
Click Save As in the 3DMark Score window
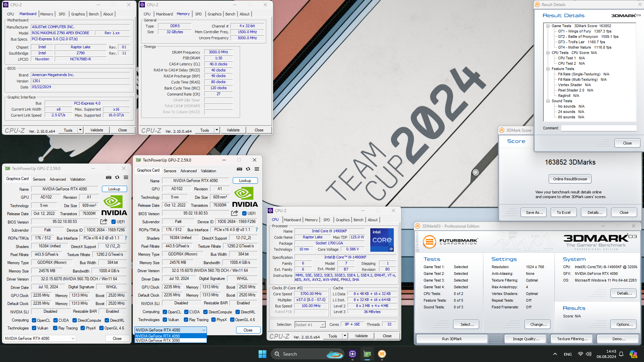pos(534,213)
